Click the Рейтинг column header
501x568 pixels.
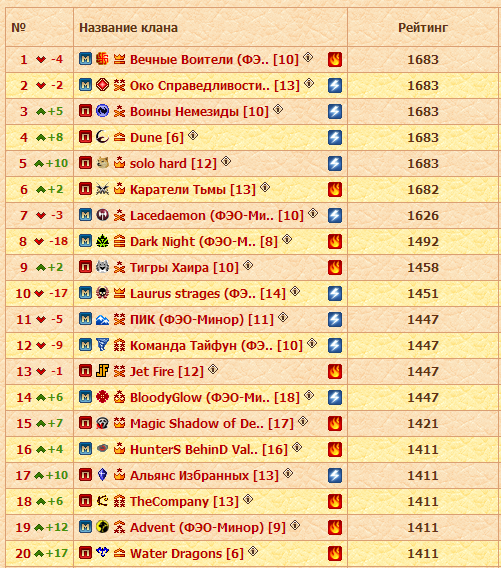[423, 28]
